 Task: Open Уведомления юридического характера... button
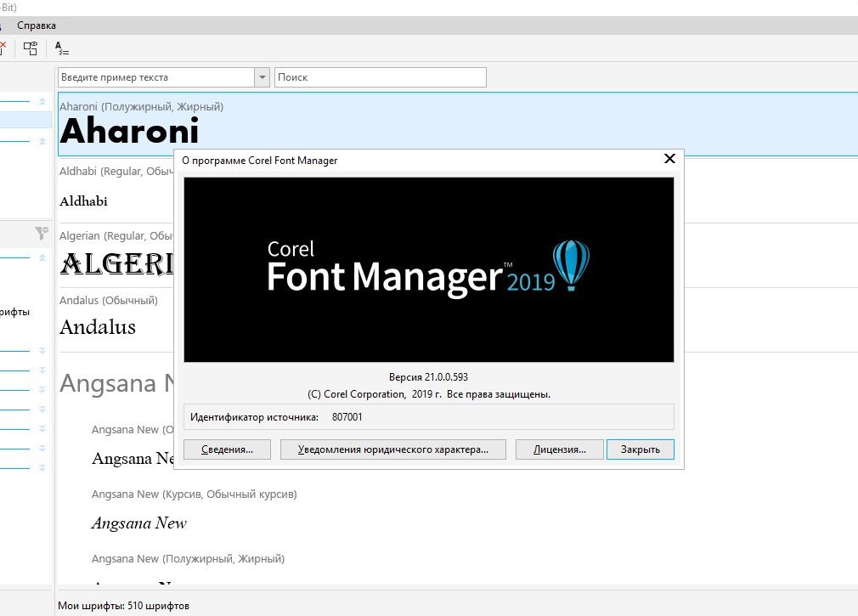click(x=392, y=449)
